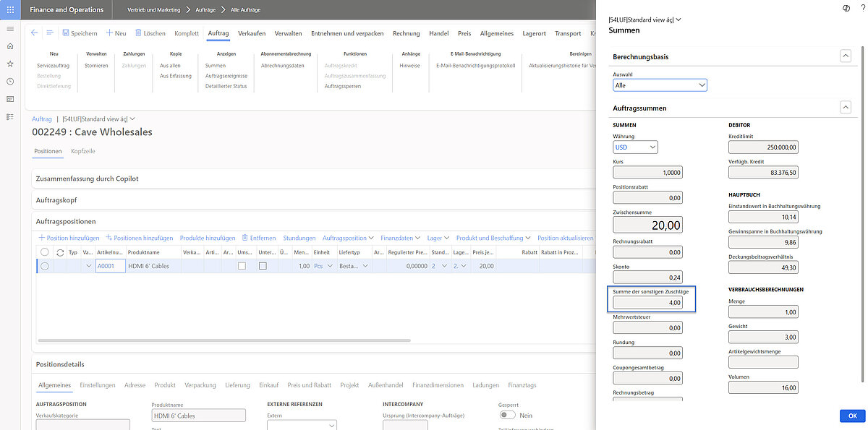
Task: Click Serviceauftrag under Neu
Action: click(54, 65)
